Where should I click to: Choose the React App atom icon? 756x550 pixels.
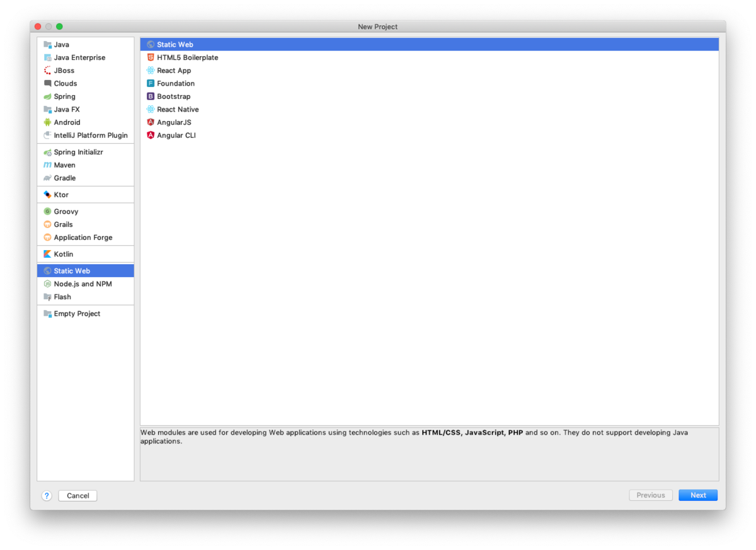point(151,71)
